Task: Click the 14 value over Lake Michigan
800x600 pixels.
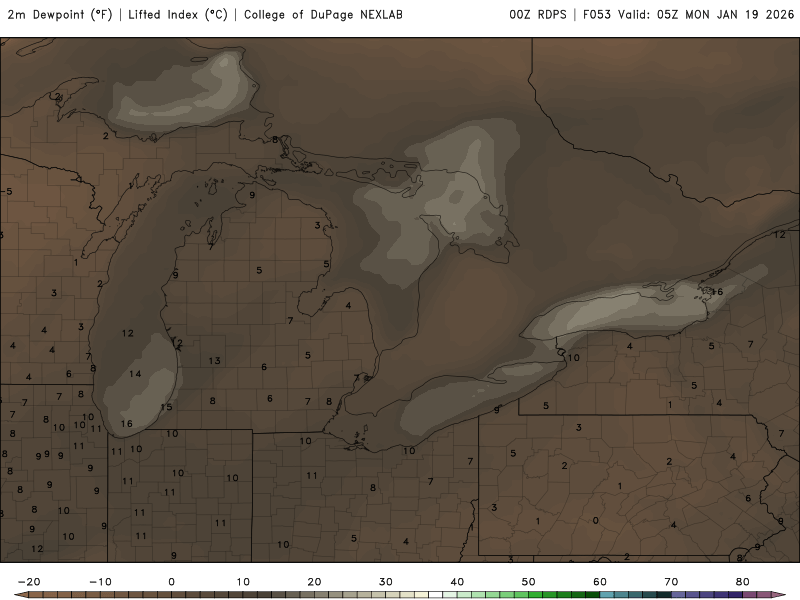Action: [x=135, y=374]
